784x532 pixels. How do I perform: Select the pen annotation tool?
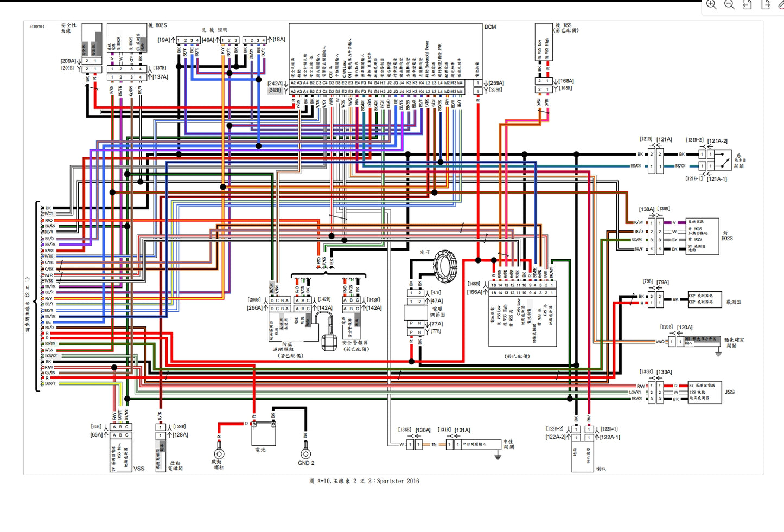[781, 5]
